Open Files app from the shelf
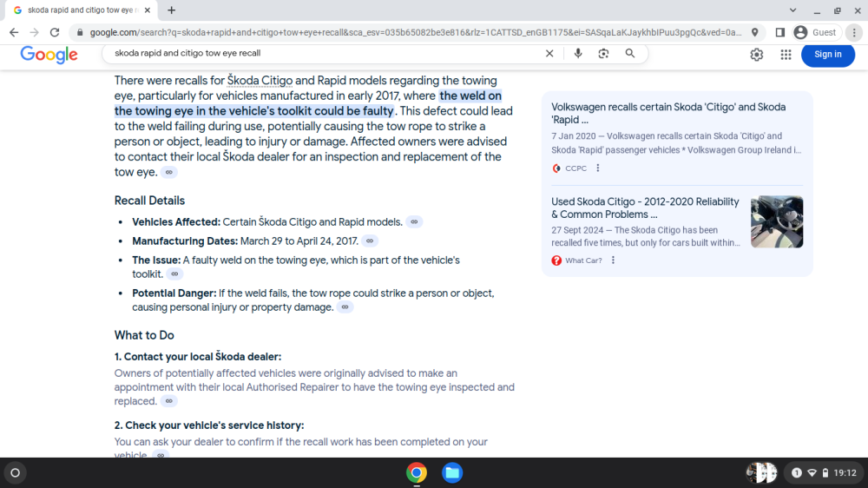The width and height of the screenshot is (868, 488). coord(452,472)
